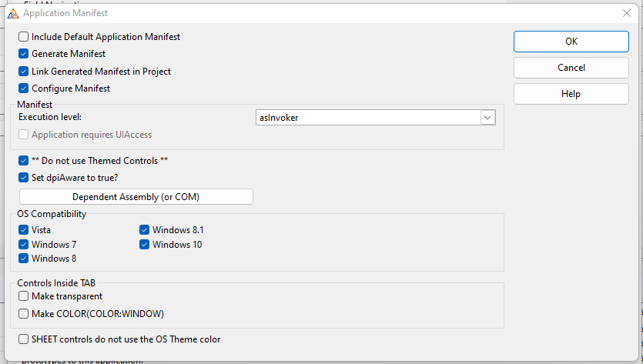Click the Application Manifest title bar icon
The height and width of the screenshot is (364, 643).
pyautogui.click(x=12, y=13)
